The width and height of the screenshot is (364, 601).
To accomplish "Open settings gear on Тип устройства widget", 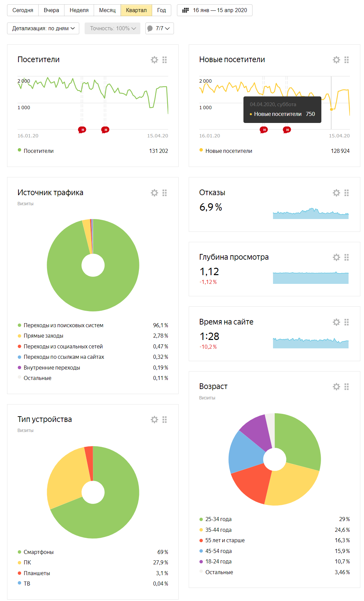I will [x=154, y=420].
